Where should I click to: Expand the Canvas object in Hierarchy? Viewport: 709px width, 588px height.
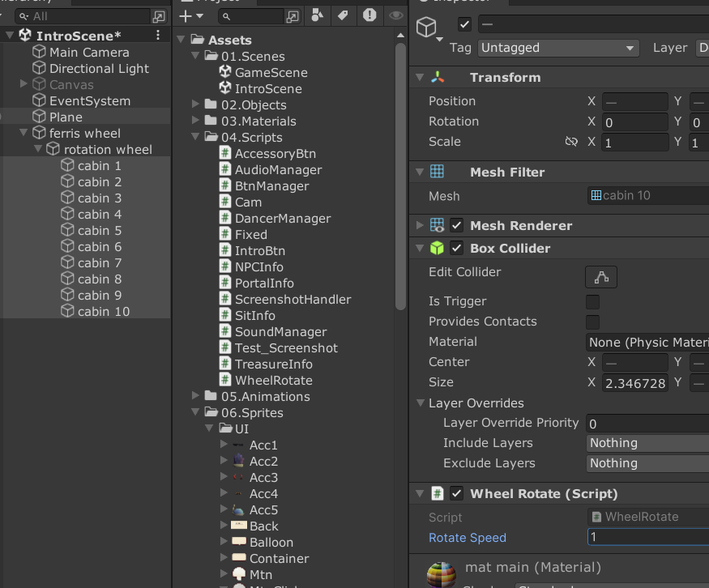(x=23, y=84)
